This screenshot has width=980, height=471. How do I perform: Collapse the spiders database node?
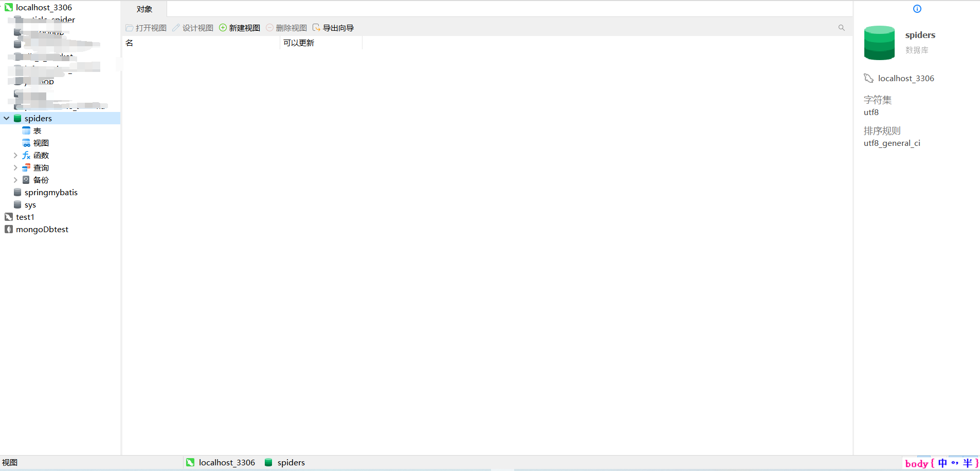(x=7, y=118)
